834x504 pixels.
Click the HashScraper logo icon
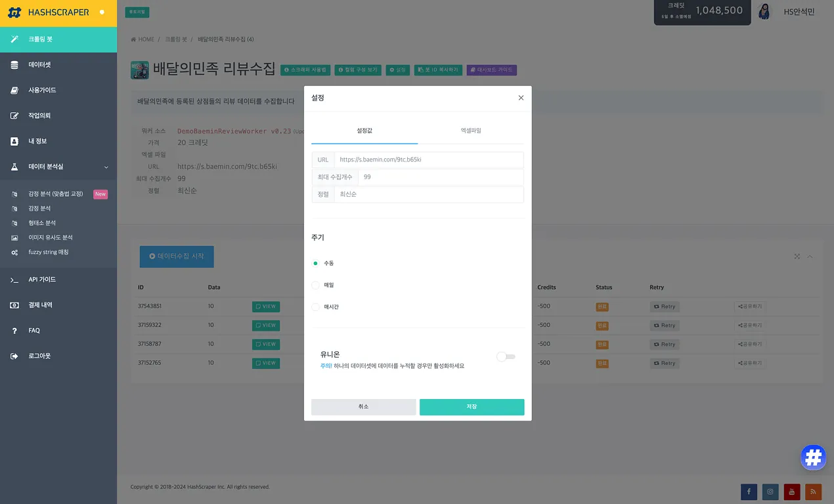coord(14,12)
